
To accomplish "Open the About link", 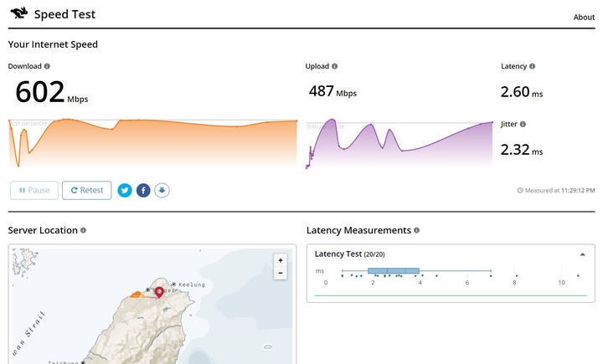I will point(584,18).
